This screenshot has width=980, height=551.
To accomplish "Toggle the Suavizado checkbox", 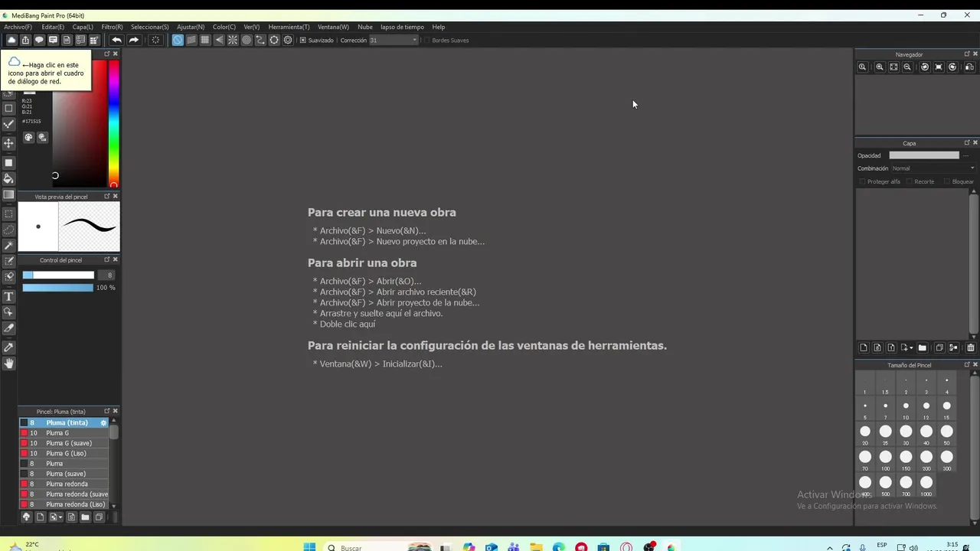I will 303,40.
